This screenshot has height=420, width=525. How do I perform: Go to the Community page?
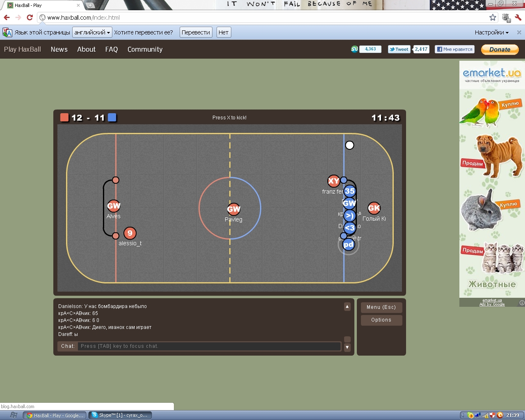pyautogui.click(x=145, y=49)
